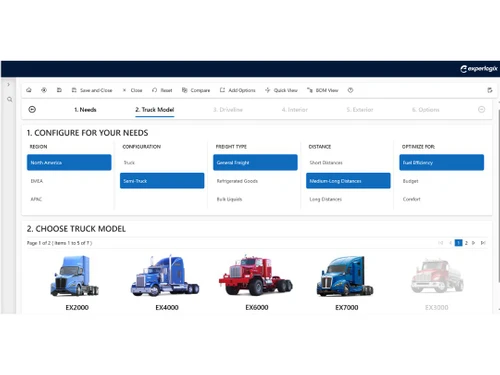Select Semi-Truck configuration
Image resolution: width=500 pixels, height=375 pixels.
pyautogui.click(x=162, y=181)
